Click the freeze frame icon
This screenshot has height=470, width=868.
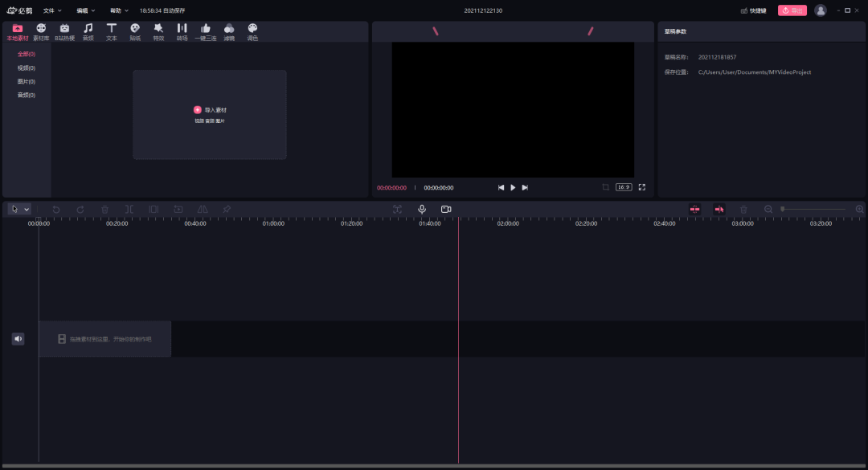pyautogui.click(x=178, y=209)
